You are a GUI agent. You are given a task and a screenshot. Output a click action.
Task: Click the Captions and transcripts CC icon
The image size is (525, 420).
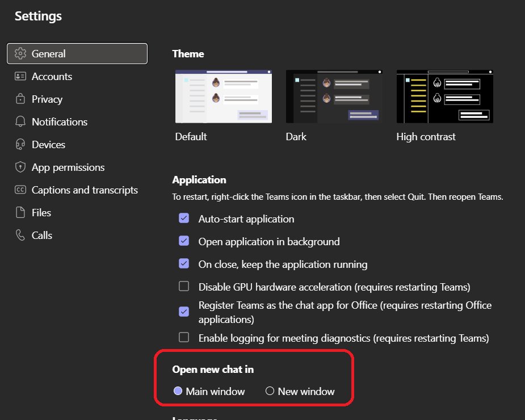click(20, 190)
